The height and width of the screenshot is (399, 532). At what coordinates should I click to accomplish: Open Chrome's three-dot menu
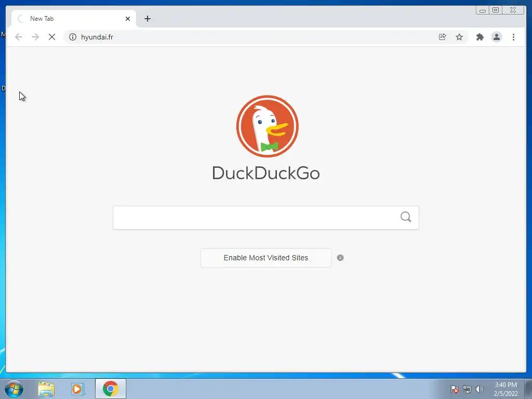coord(513,37)
